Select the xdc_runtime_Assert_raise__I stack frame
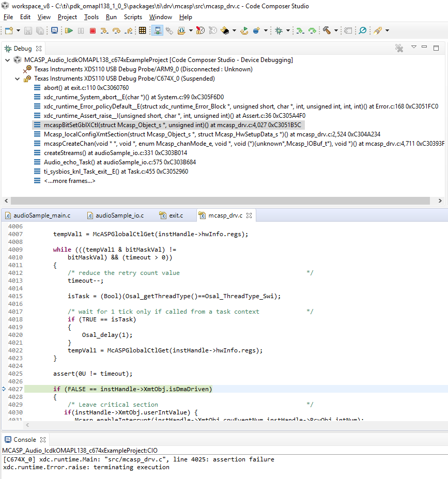Image resolution: width=448 pixels, height=479 pixels. coord(175,116)
